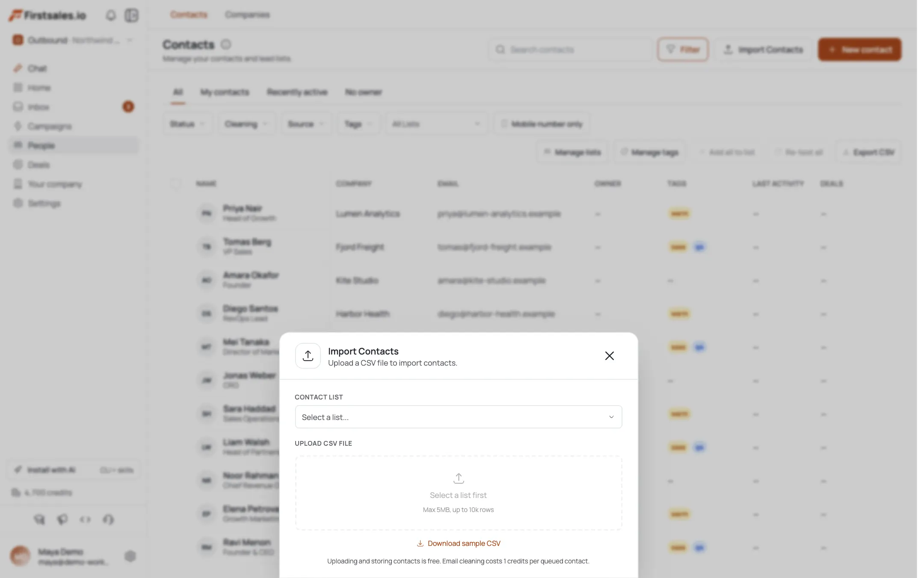Screen dimensions: 924x578
Task: Open Priya Nair contact row
Action: coord(532,213)
